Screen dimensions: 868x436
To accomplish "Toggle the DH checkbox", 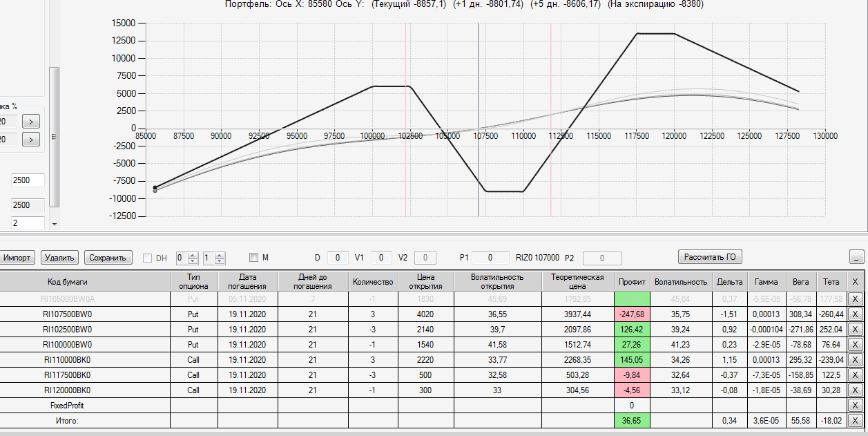I will click(x=147, y=258).
